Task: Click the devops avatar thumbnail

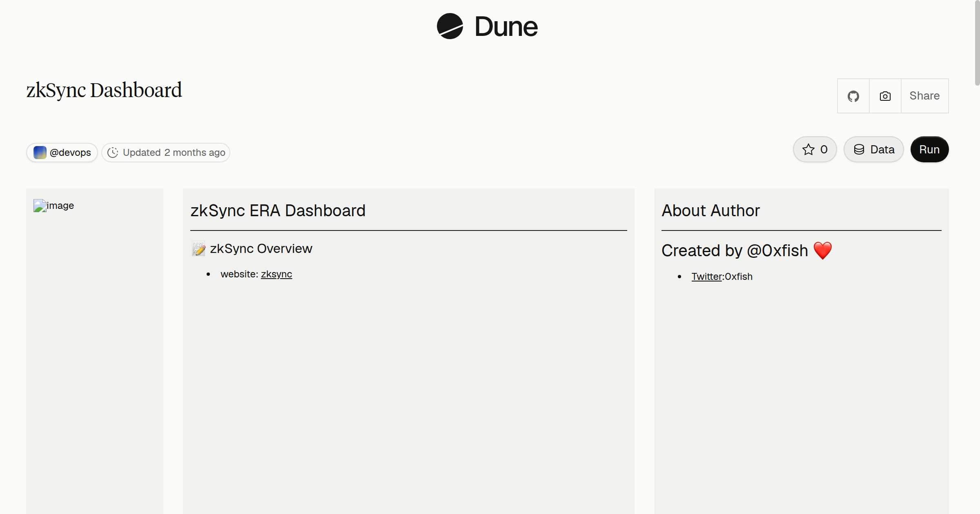Action: point(40,153)
